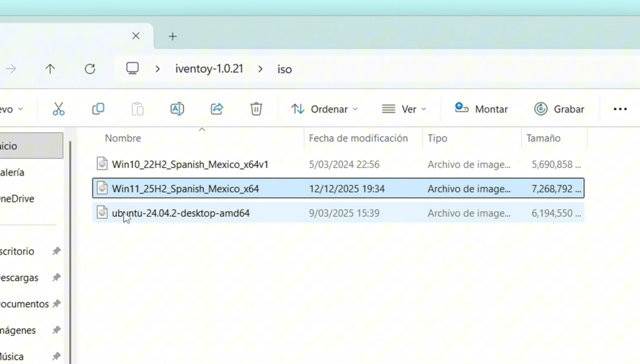640x364 pixels.
Task: Go up one folder level arrow
Action: [50, 69]
